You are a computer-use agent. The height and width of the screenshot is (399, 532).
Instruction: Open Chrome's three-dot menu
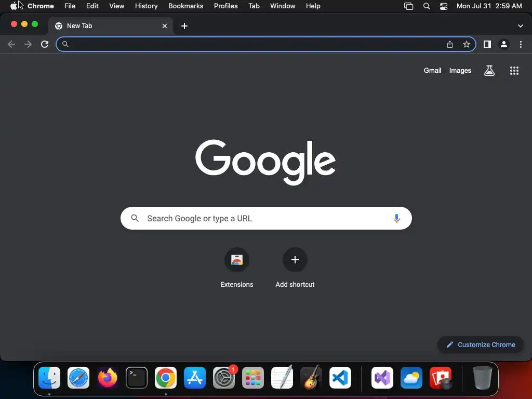[521, 44]
